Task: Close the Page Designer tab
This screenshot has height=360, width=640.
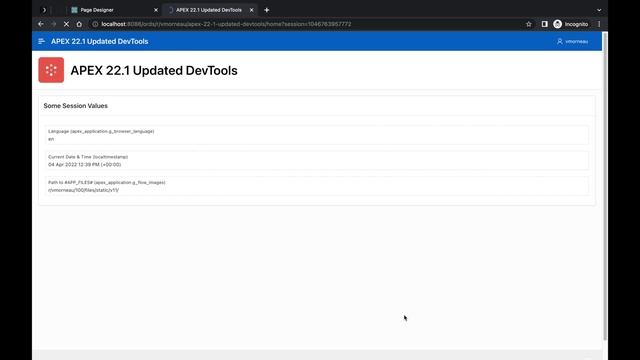Action: [156, 10]
